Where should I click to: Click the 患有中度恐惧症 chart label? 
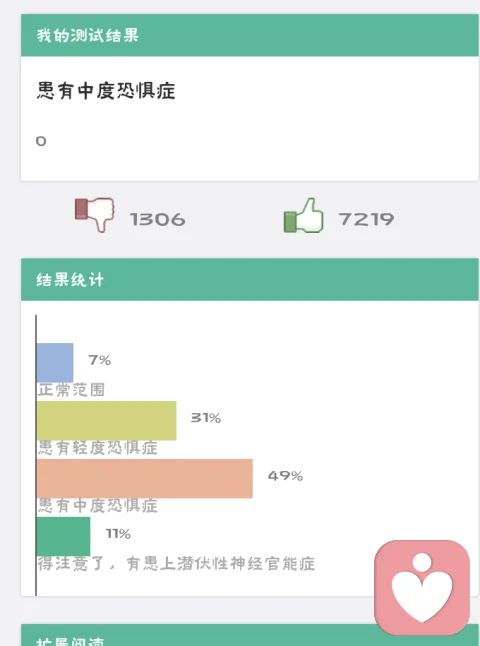pyautogui.click(x=98, y=506)
